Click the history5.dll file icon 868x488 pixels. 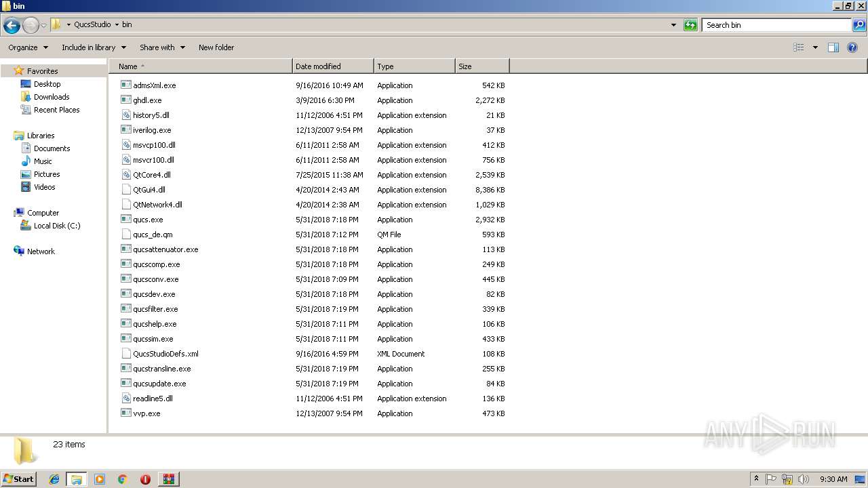point(125,115)
